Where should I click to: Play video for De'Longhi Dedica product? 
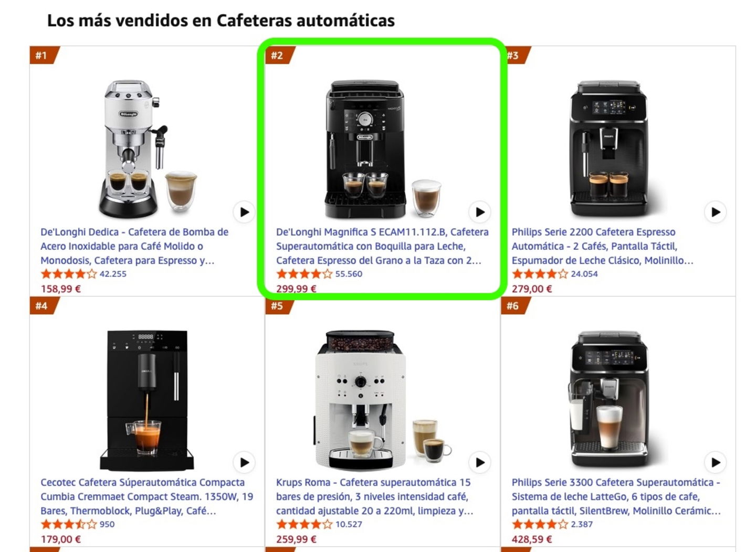pos(244,212)
